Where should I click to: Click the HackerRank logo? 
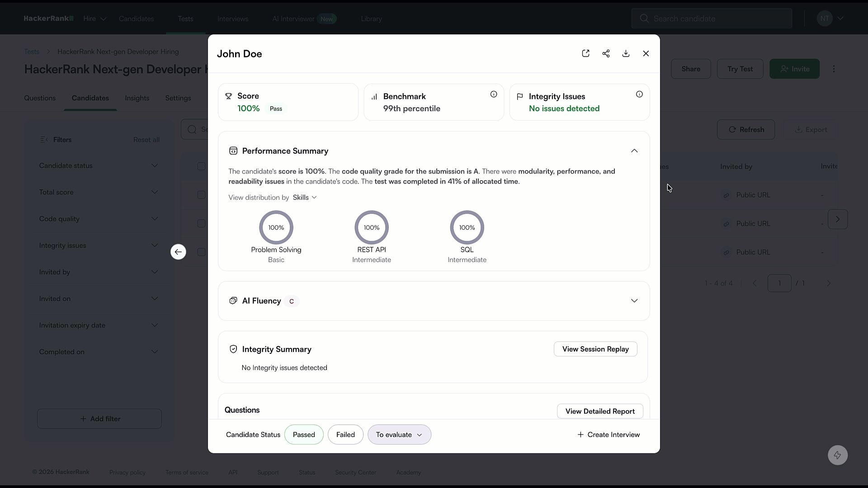(48, 18)
